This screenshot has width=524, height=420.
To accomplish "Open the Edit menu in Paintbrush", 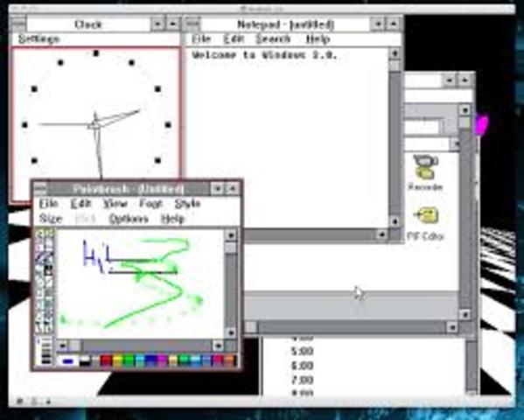I will (80, 204).
